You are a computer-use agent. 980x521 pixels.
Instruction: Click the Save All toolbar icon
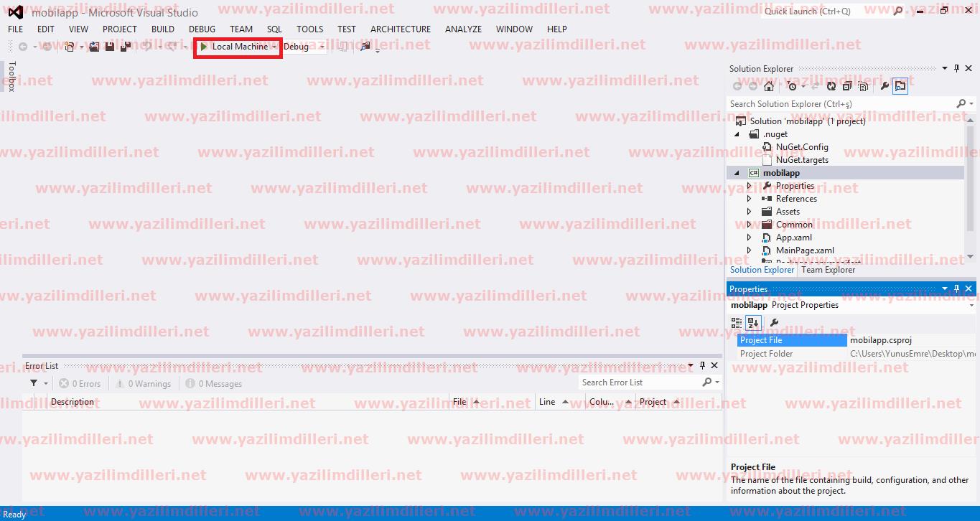pos(125,47)
